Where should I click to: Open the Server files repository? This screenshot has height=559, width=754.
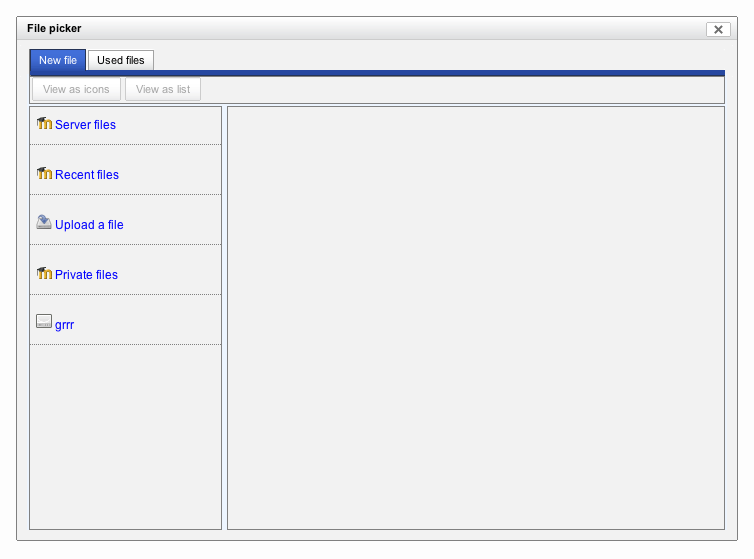pyautogui.click(x=85, y=125)
